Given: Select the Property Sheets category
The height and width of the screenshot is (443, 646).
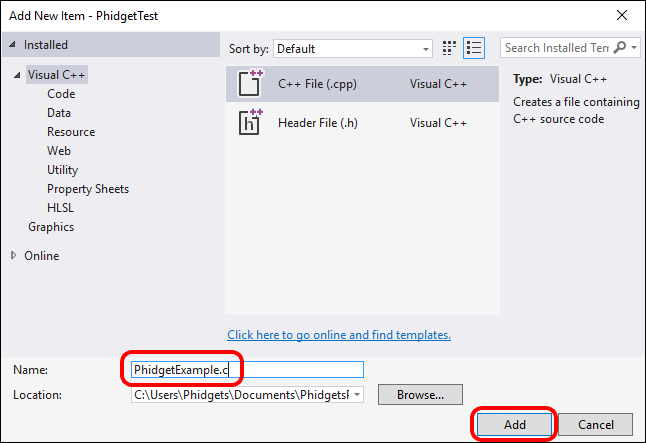Looking at the screenshot, I should 87,189.
